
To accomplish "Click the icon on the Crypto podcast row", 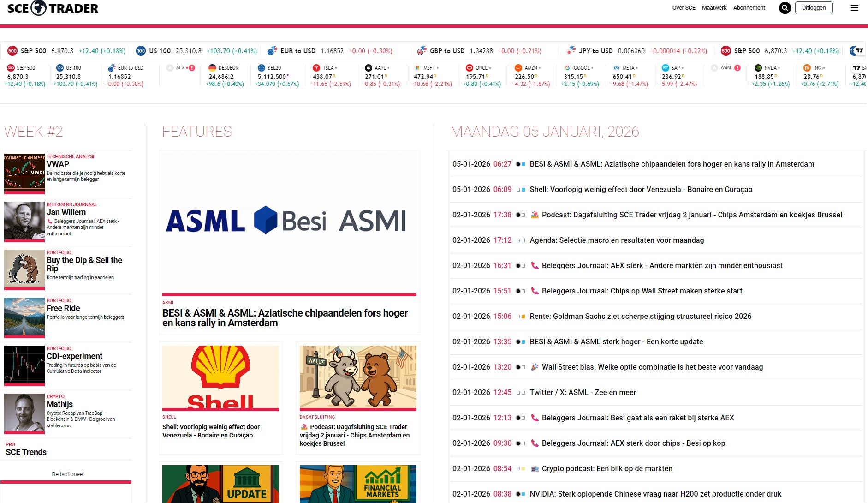I will [535, 468].
